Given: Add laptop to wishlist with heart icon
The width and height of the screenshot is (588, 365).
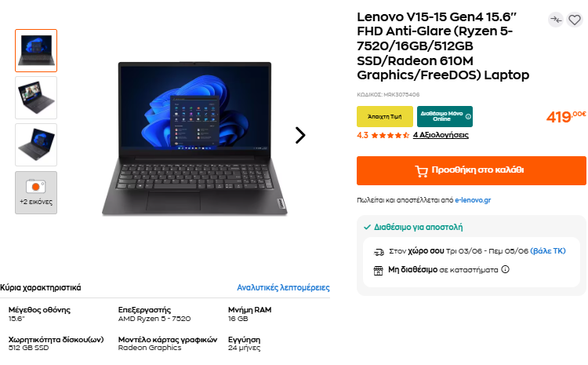Looking at the screenshot, I should [x=574, y=20].
